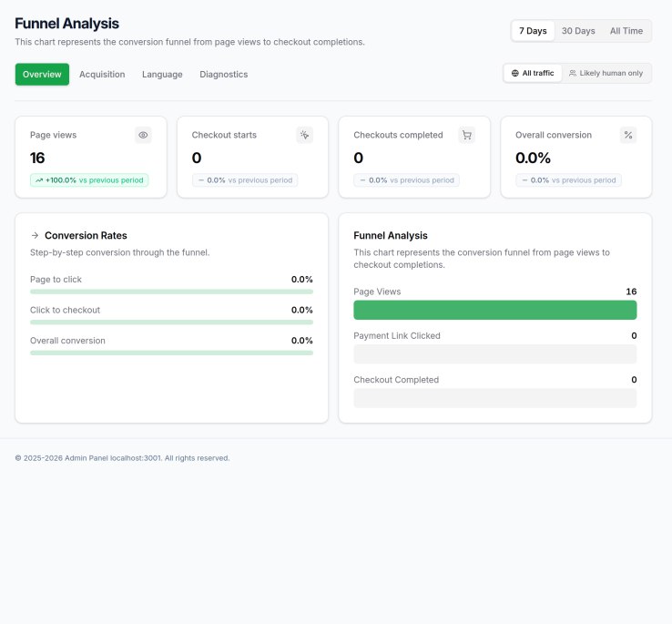Click the Page to click progress bar

coord(171,292)
